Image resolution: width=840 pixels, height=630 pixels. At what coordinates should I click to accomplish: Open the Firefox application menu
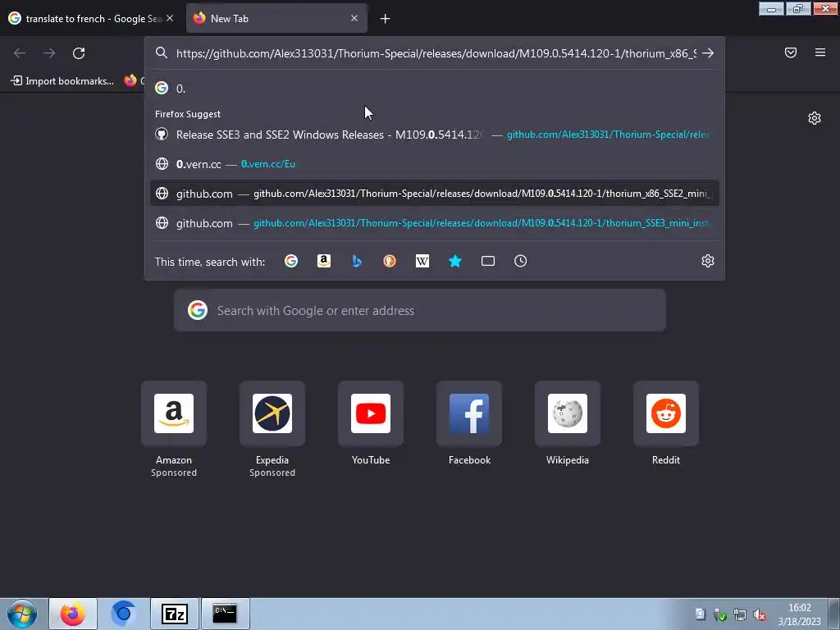pyautogui.click(x=820, y=52)
